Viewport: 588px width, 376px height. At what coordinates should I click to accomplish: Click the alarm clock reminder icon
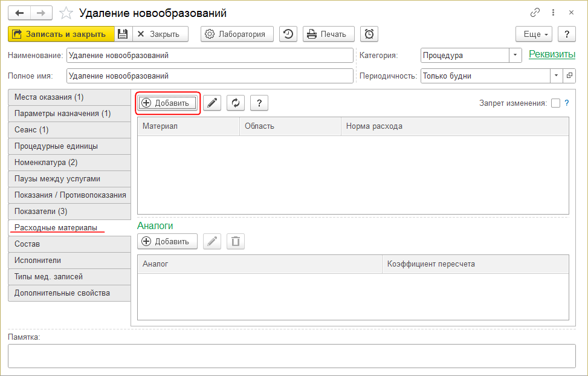(369, 34)
